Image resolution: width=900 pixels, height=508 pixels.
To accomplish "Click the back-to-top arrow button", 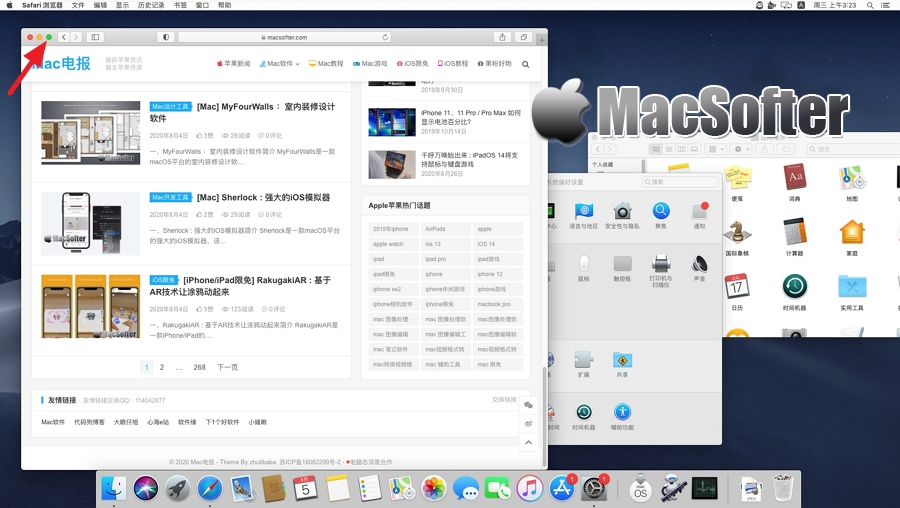I will click(x=529, y=443).
